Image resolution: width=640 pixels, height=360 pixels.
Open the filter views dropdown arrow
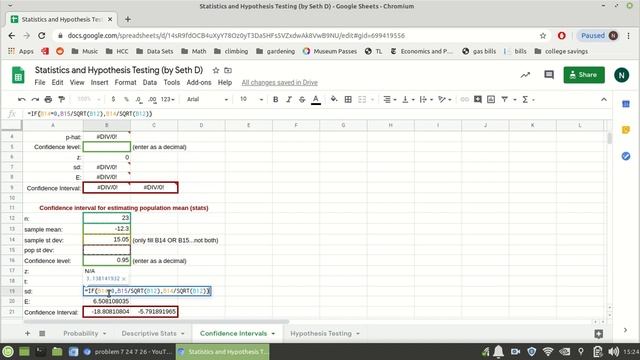point(515,100)
